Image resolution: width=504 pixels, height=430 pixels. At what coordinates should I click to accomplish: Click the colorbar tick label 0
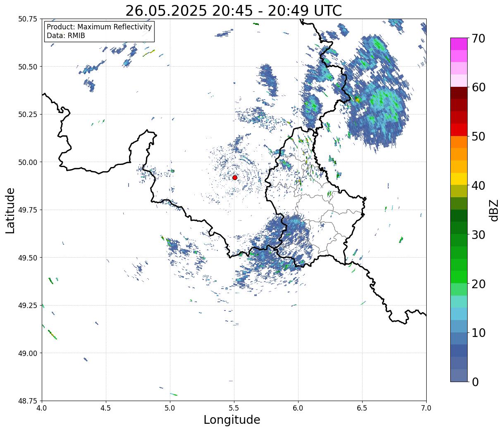[475, 382]
